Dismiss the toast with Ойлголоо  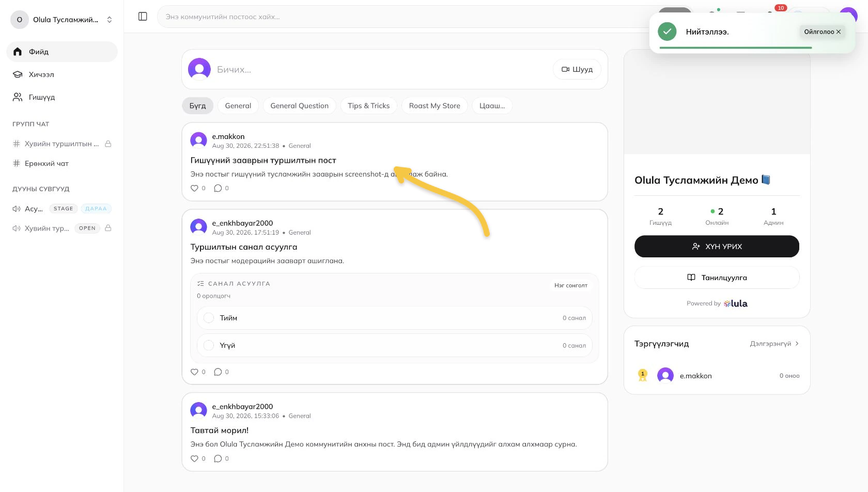(x=822, y=32)
